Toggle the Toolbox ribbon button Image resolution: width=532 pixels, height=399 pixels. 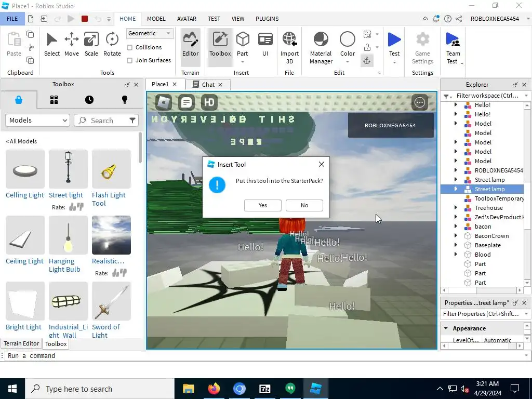[x=220, y=47]
